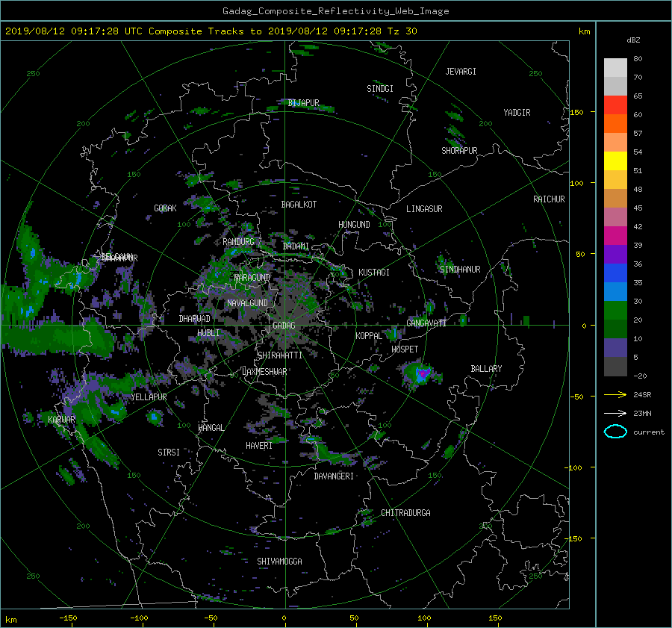Click the yellow 24SR arrow legend icon
This screenshot has width=672, height=628.
tap(615, 394)
